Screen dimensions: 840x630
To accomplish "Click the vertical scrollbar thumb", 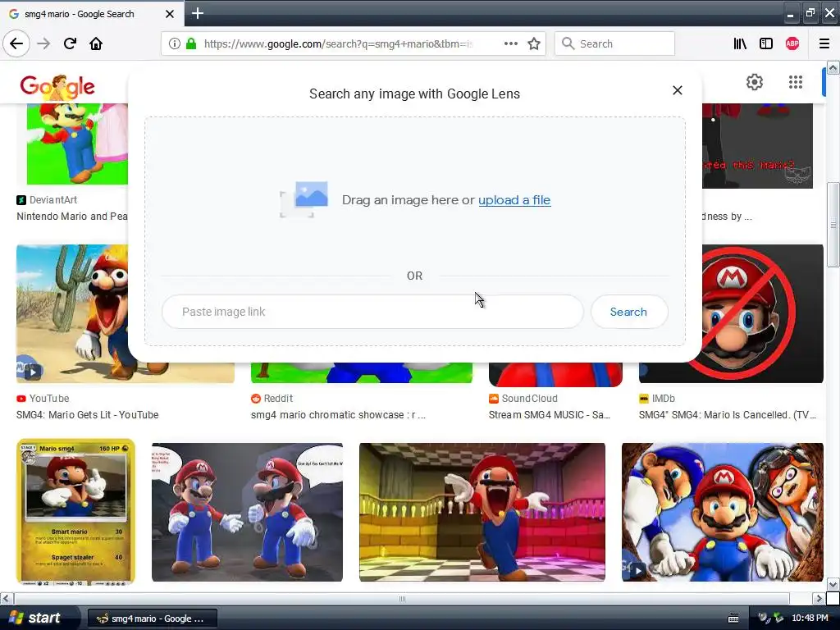I will (x=833, y=225).
